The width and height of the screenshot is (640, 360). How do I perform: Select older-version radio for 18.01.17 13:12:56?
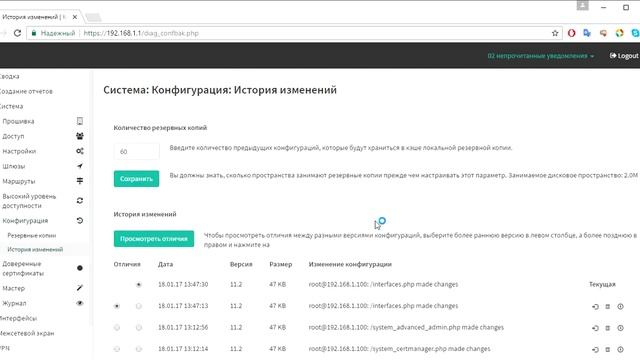tap(117, 328)
